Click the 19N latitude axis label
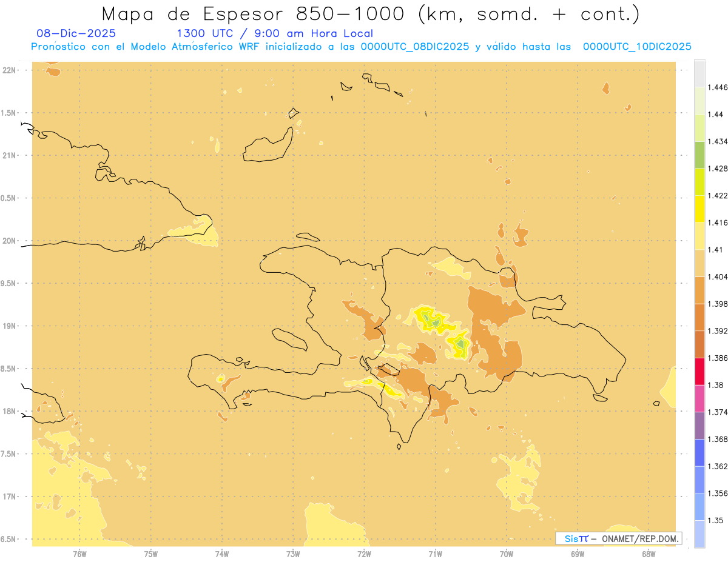The width and height of the screenshot is (728, 562). pos(8,326)
